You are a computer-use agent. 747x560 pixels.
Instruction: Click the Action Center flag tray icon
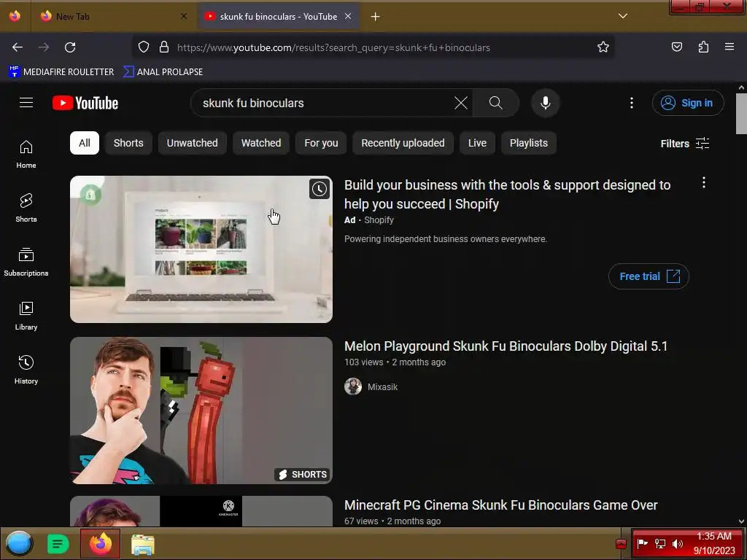(x=642, y=543)
